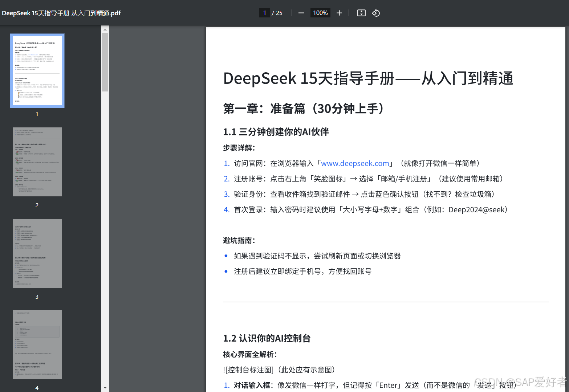Go to page 4 thumbnail
The image size is (569, 392).
point(37,344)
